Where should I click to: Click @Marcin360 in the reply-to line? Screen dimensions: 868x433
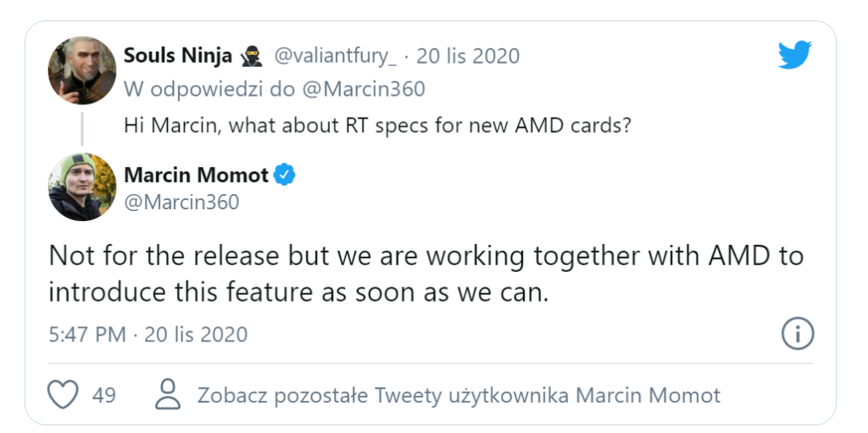[366, 88]
